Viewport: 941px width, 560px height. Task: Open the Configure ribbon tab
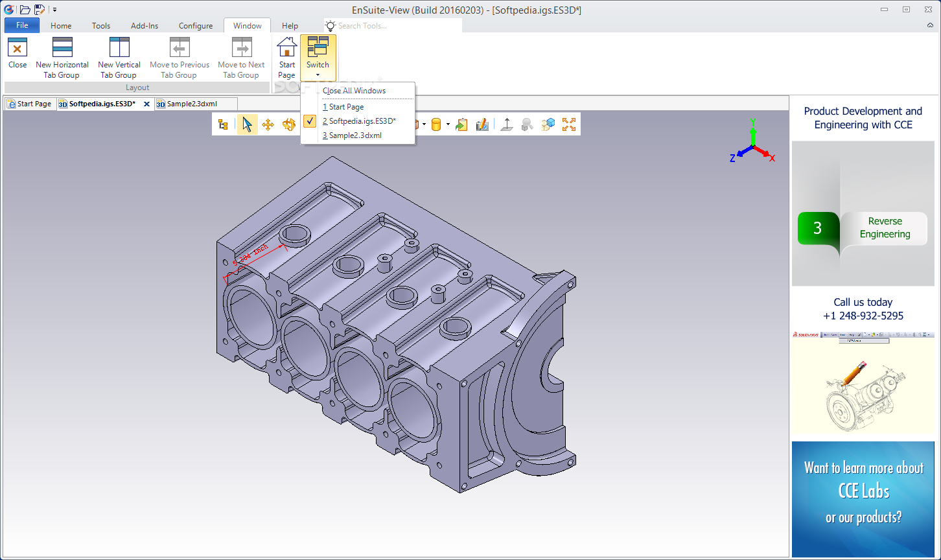click(196, 26)
